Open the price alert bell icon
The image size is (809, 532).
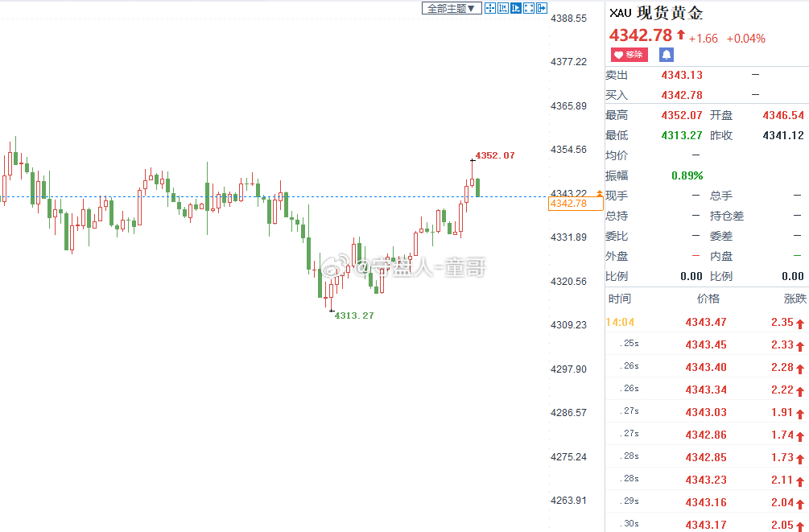coord(666,55)
